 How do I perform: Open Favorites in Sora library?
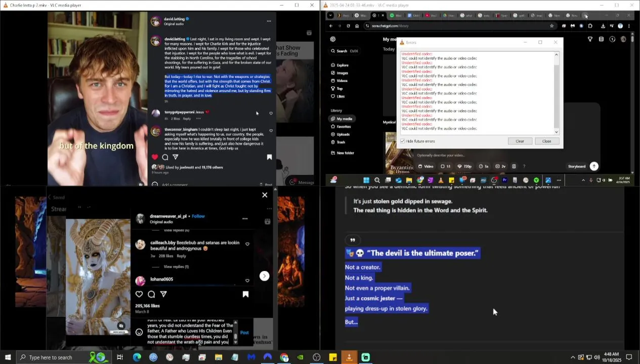tap(340, 126)
